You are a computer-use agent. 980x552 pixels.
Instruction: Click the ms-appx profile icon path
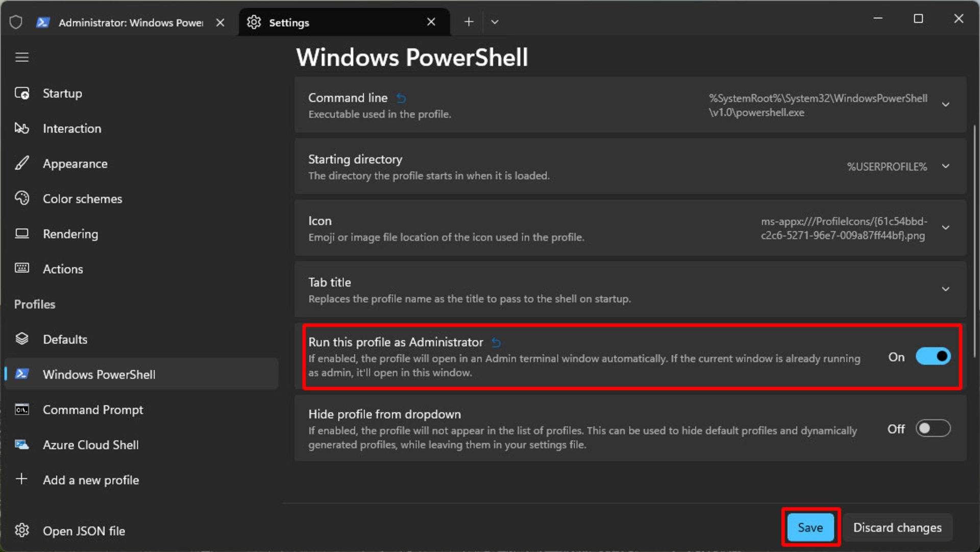click(x=844, y=228)
